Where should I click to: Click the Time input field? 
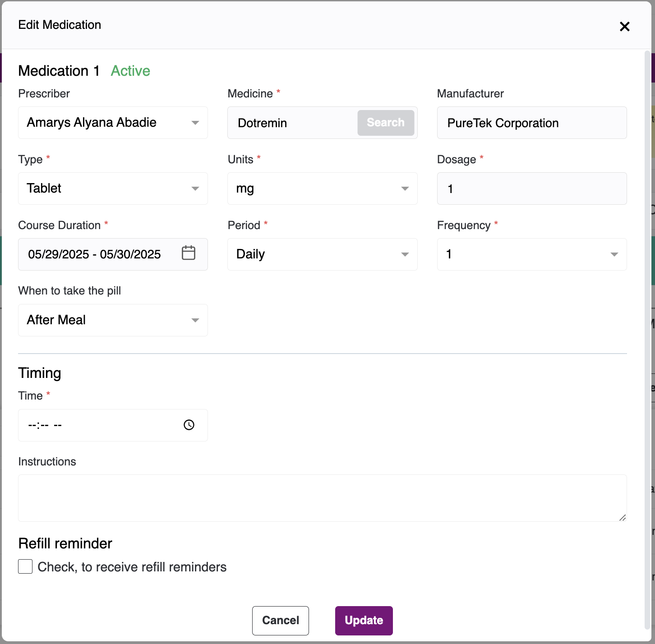pyautogui.click(x=99, y=425)
